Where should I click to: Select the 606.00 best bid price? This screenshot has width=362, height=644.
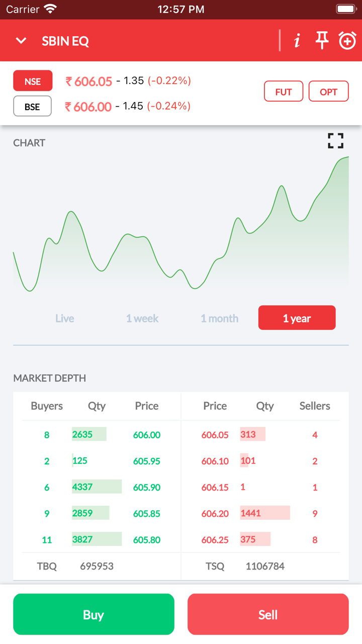click(147, 435)
